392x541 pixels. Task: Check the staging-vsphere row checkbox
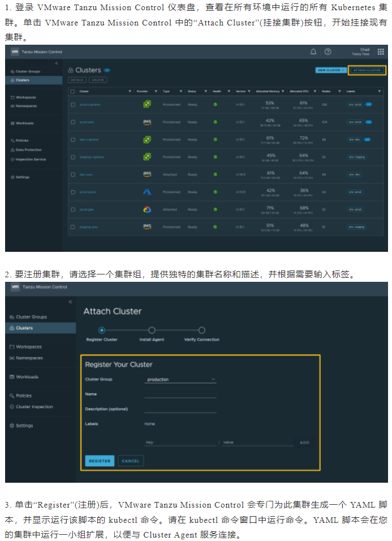[73, 157]
